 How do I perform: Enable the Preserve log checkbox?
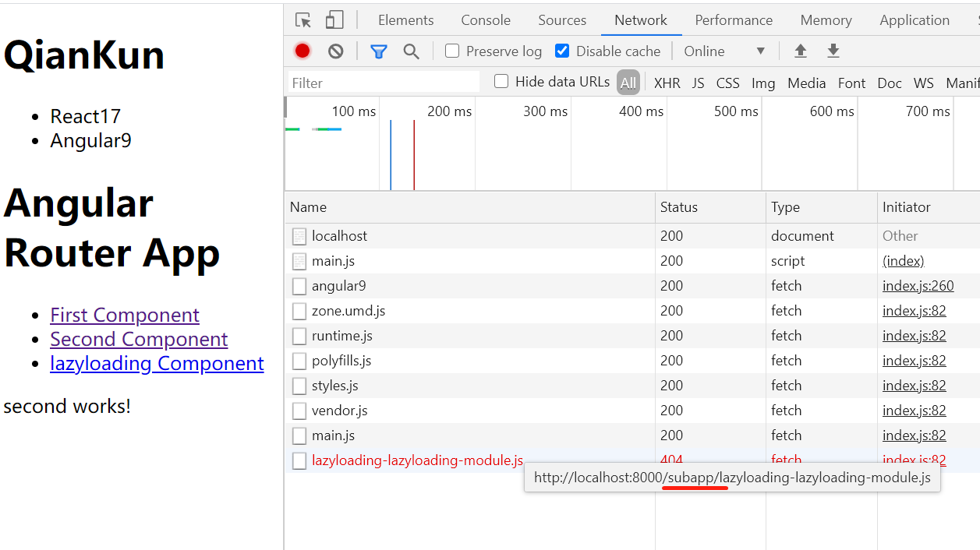(x=451, y=51)
